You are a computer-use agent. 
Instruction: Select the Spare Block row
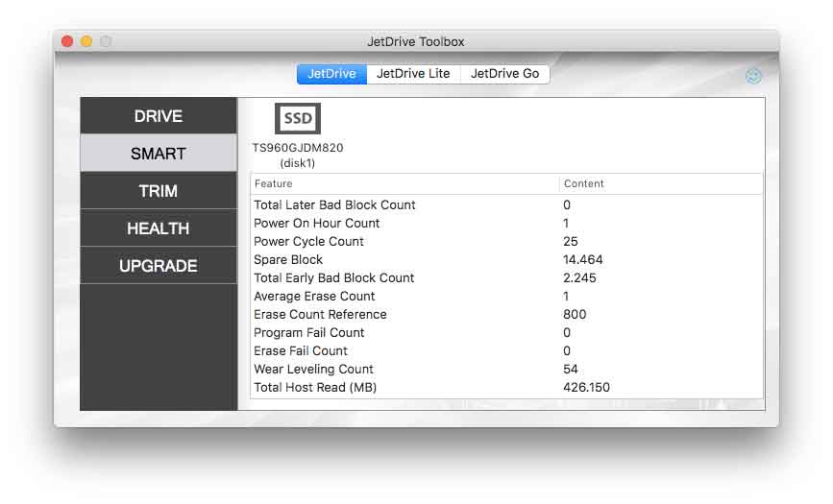506,260
